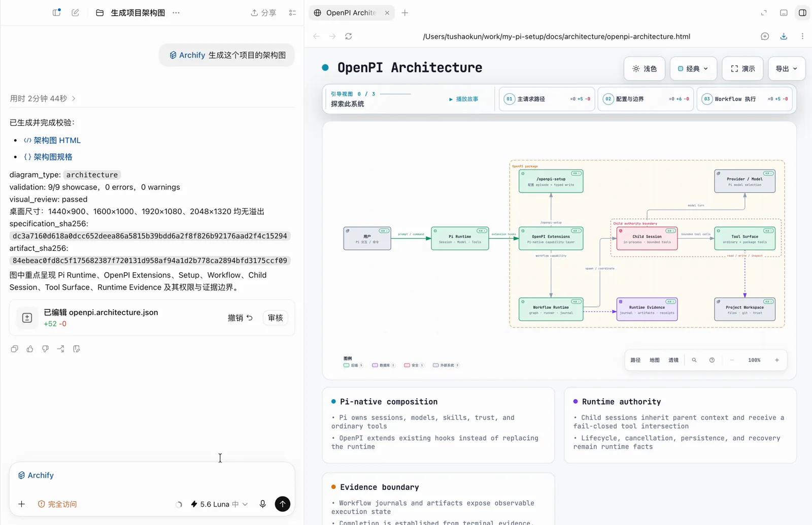Switch to the OpenPI Archite browser tab
The image size is (812, 525).
351,13
